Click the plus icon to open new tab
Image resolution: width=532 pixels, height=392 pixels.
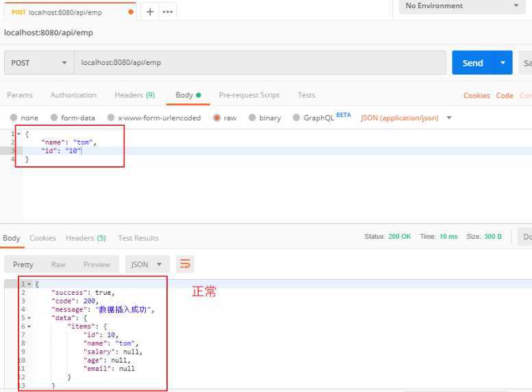[x=150, y=12]
